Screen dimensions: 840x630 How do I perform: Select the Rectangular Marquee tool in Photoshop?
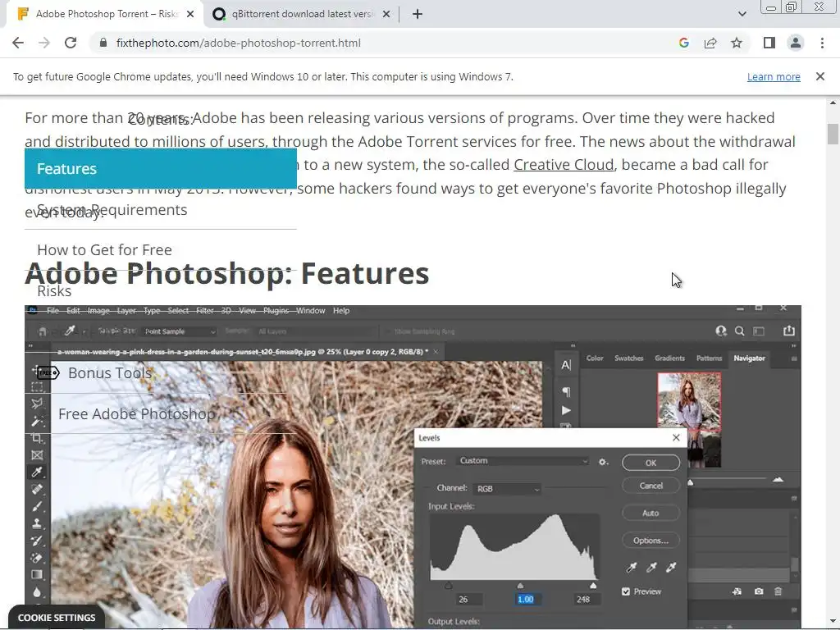coord(37,387)
